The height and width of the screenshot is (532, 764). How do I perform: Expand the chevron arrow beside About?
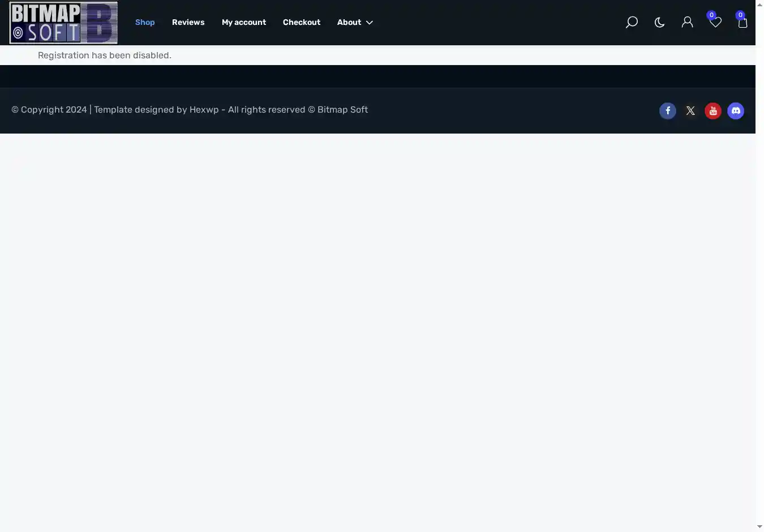(370, 23)
